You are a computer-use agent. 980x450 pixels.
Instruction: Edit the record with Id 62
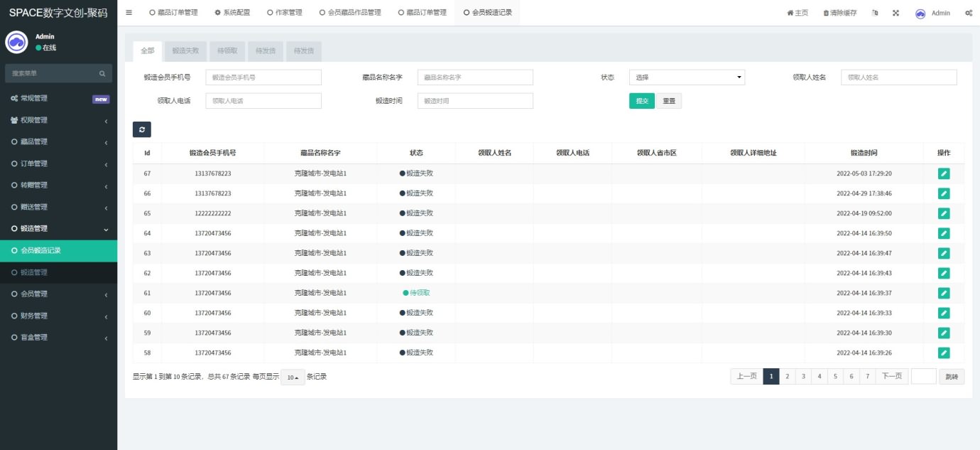[x=944, y=273]
